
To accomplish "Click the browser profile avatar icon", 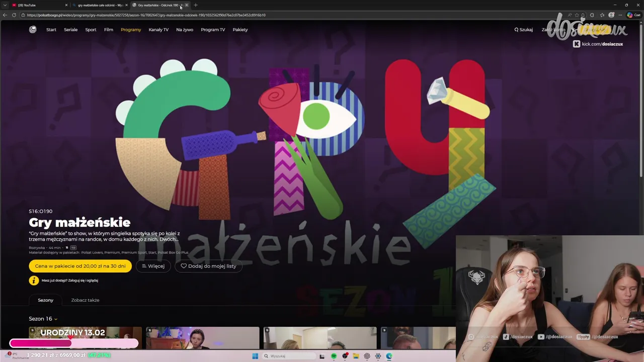I will [611, 15].
